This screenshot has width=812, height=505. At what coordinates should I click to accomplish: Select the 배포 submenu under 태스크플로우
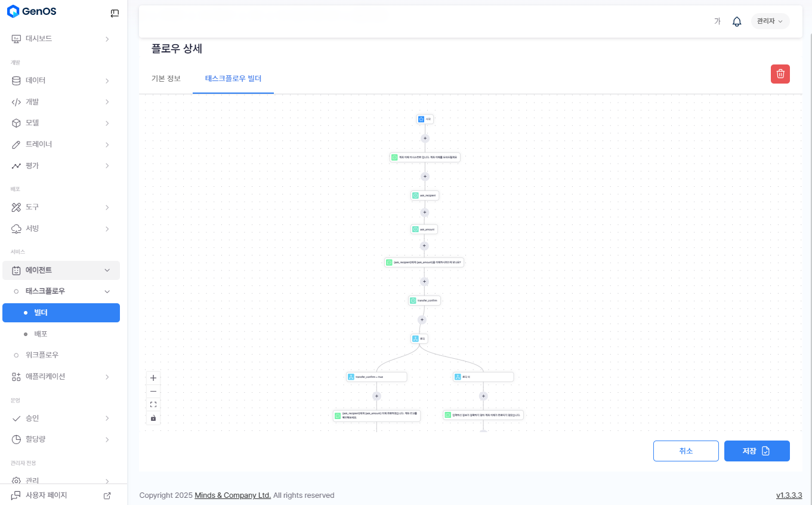[x=41, y=334]
